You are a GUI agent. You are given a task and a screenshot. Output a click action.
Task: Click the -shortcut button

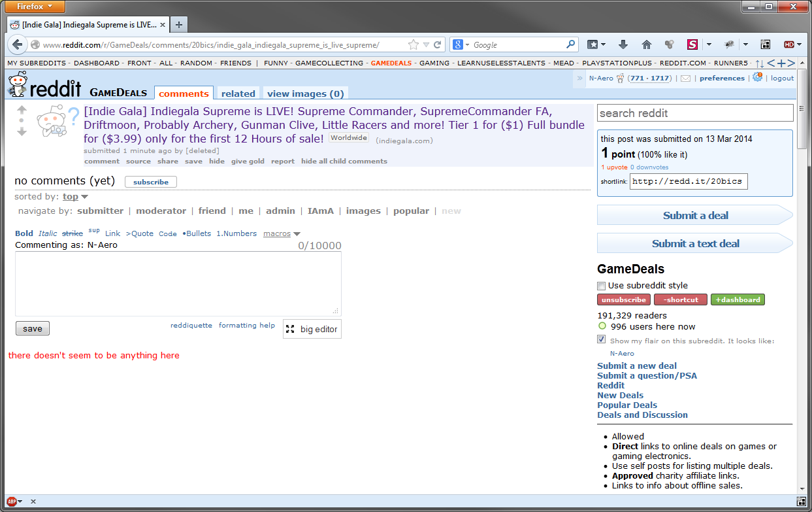click(x=681, y=299)
